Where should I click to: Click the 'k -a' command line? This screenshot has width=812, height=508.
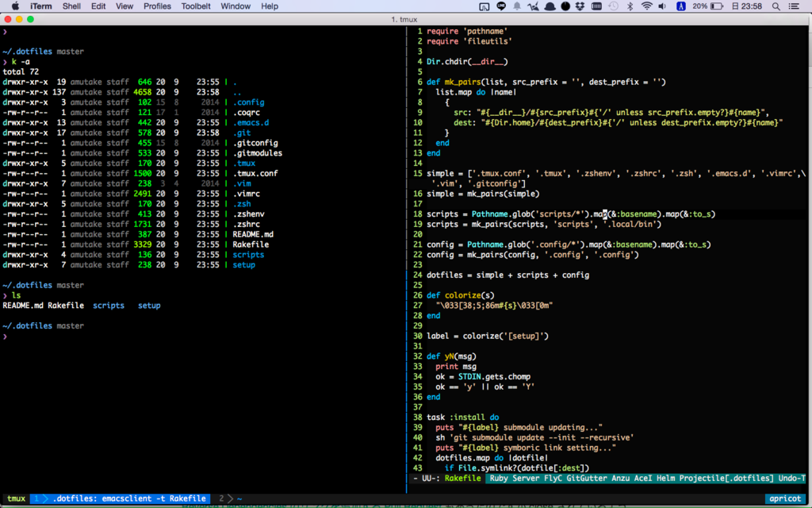click(21, 62)
